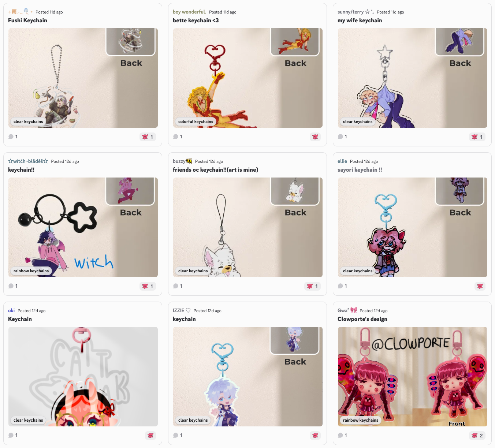Open ellie's user profile
495x448 pixels.
point(342,161)
